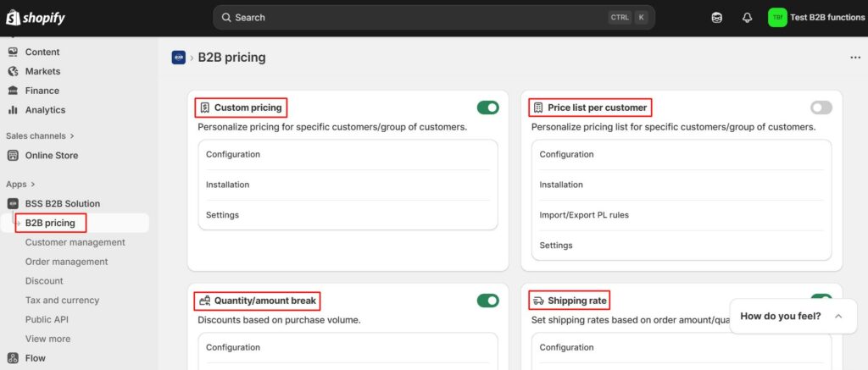Click "Discounts based on purchase volume." text
This screenshot has width=868, height=370.
(280, 320)
